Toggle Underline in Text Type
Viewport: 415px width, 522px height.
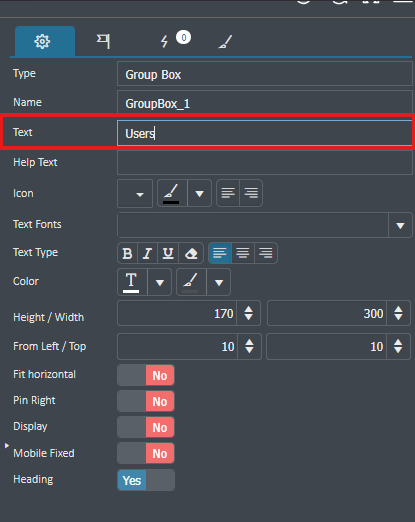[x=168, y=253]
